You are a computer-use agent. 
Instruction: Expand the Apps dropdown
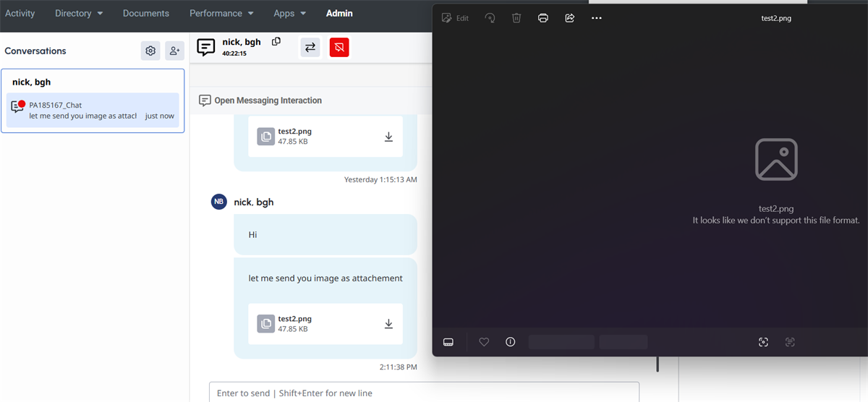tap(290, 13)
